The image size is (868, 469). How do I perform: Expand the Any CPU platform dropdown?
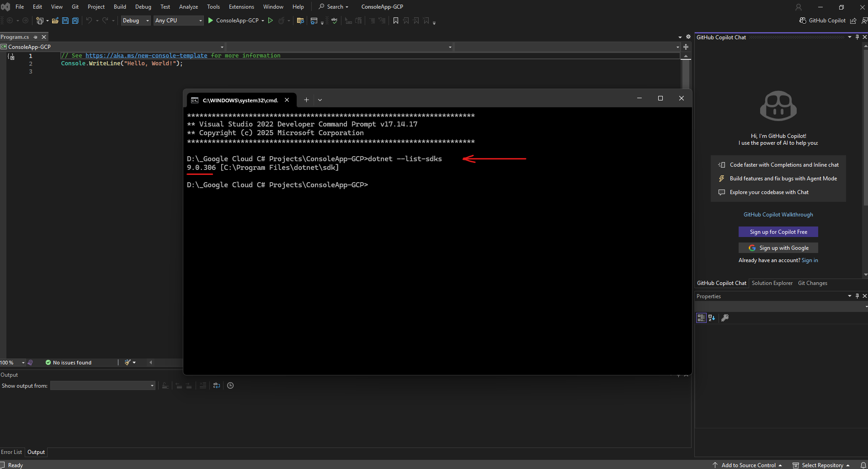coord(178,21)
